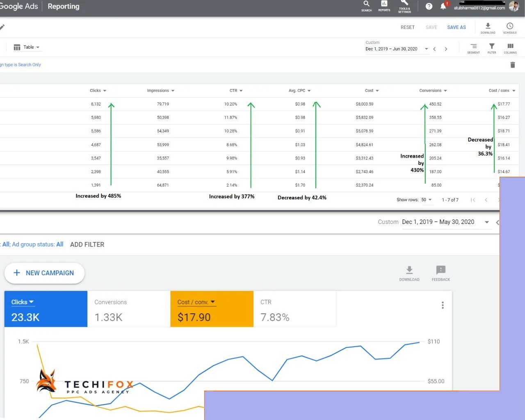Open the Segment options
This screenshot has width=525, height=420.
473,48
